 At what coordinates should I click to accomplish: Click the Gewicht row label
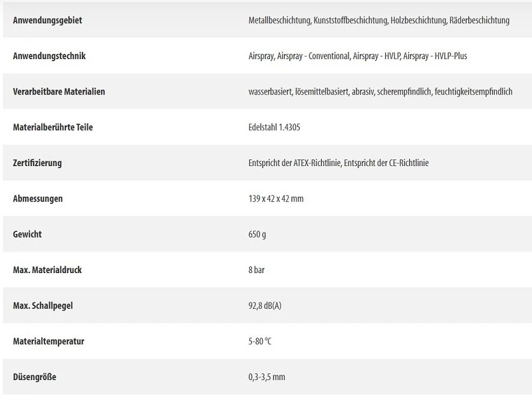coord(27,235)
